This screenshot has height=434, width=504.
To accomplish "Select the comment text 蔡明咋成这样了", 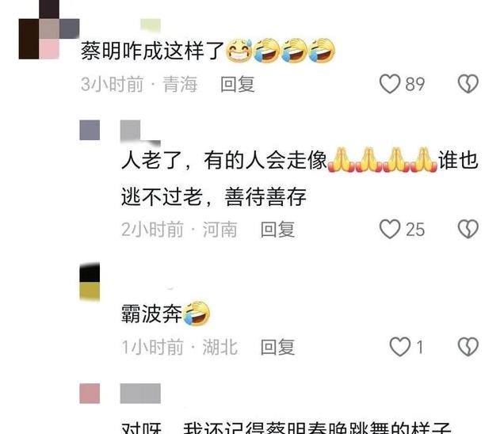I will 152,51.
